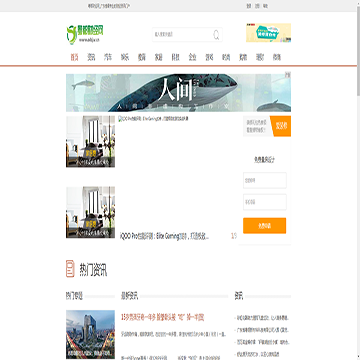Open the iQOO Pro Elite Gaming headline link
The image size is (360, 360).
(x=164, y=236)
